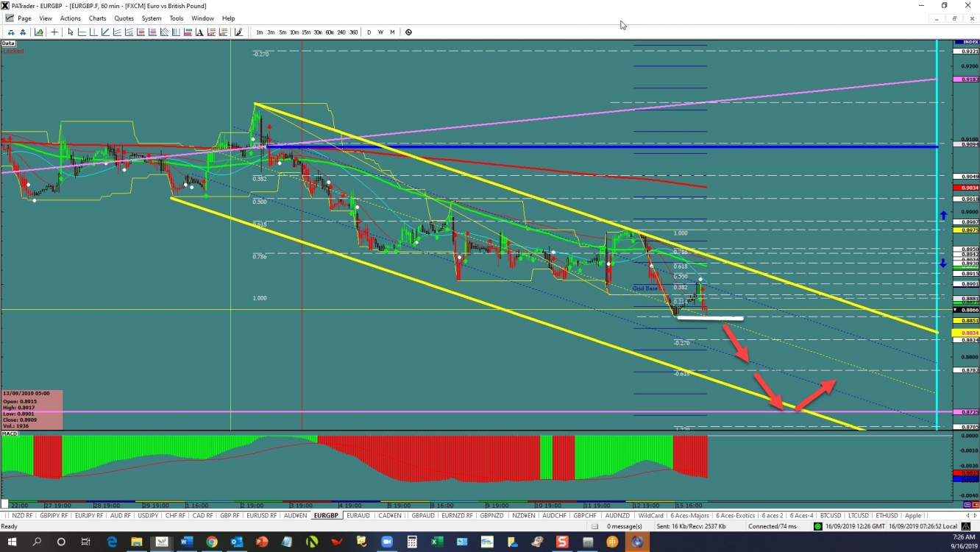Switch to the EURAUD tab
This screenshot has height=552, width=980.
pyautogui.click(x=358, y=516)
